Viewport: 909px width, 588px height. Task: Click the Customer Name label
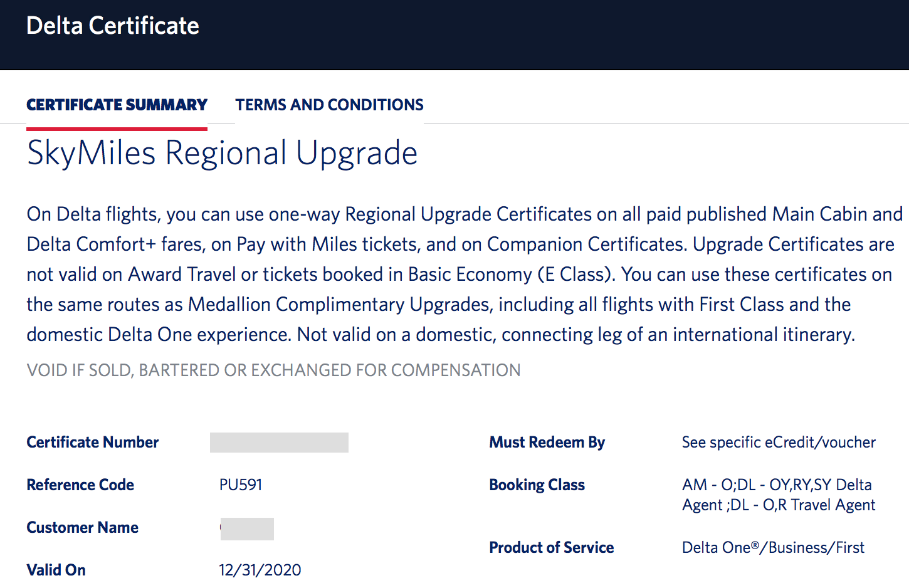pyautogui.click(x=82, y=527)
